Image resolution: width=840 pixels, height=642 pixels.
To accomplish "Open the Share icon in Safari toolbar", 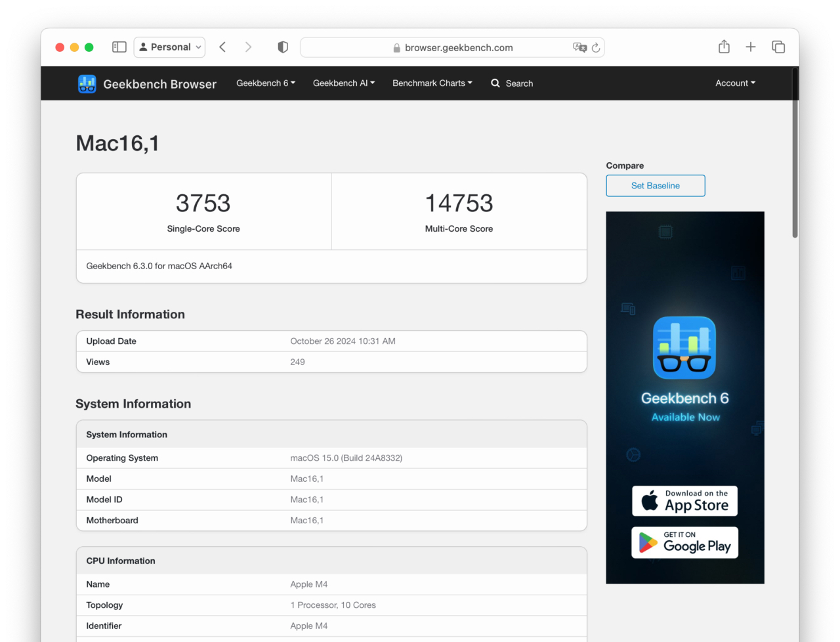I will click(724, 47).
